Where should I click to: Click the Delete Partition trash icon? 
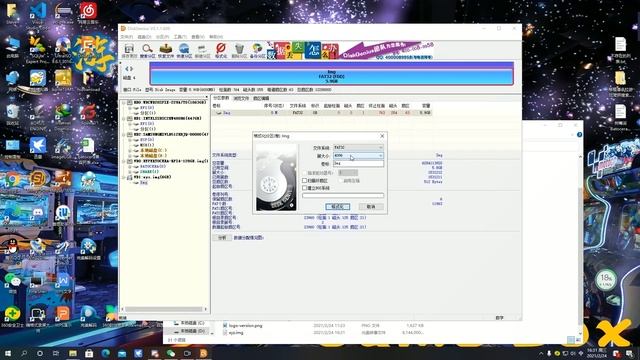[x=239, y=50]
